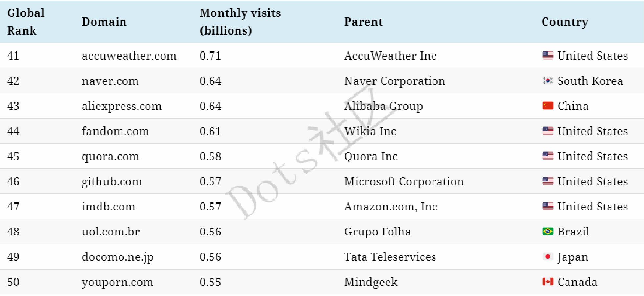
Task: Open the aliexpress.com domain entry
Action: [122, 106]
